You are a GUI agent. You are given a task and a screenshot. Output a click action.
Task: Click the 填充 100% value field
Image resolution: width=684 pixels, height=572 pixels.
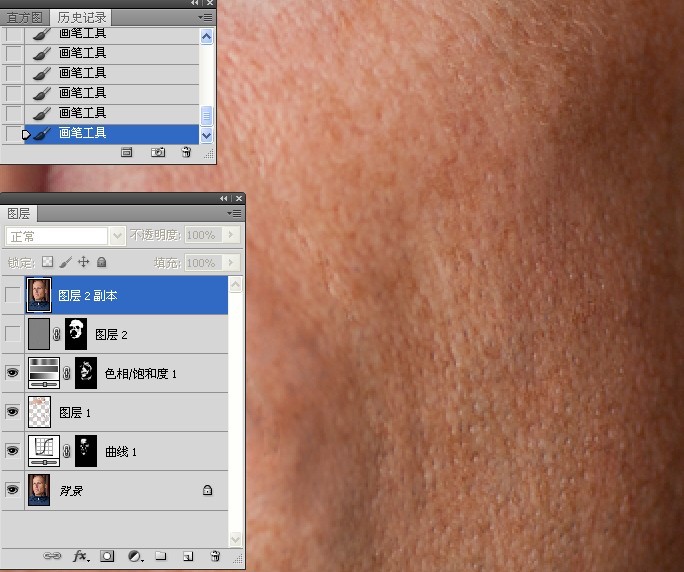203,263
